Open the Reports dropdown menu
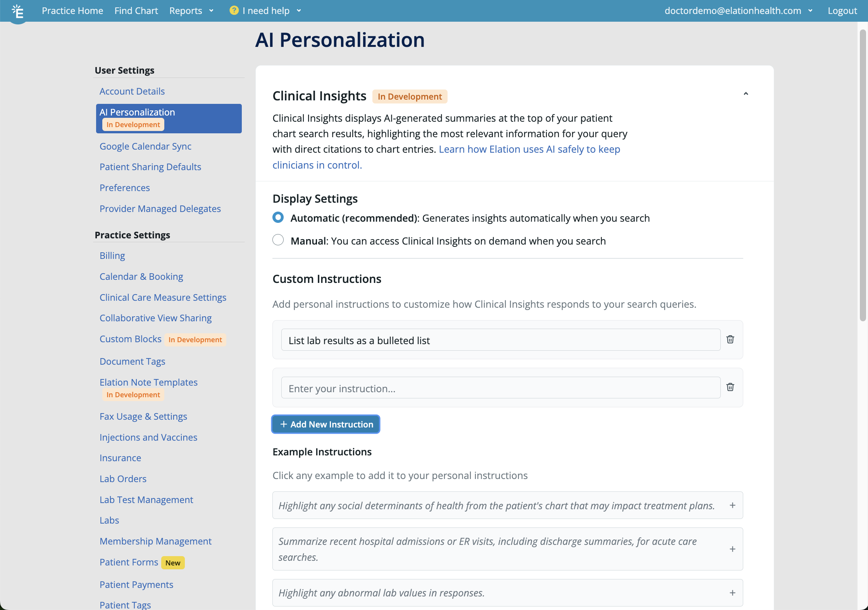 pos(191,11)
